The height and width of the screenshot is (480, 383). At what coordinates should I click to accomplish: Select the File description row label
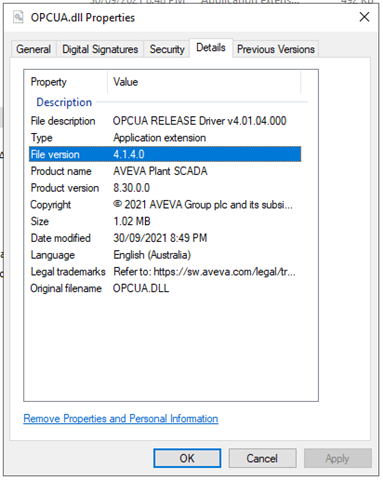point(63,121)
